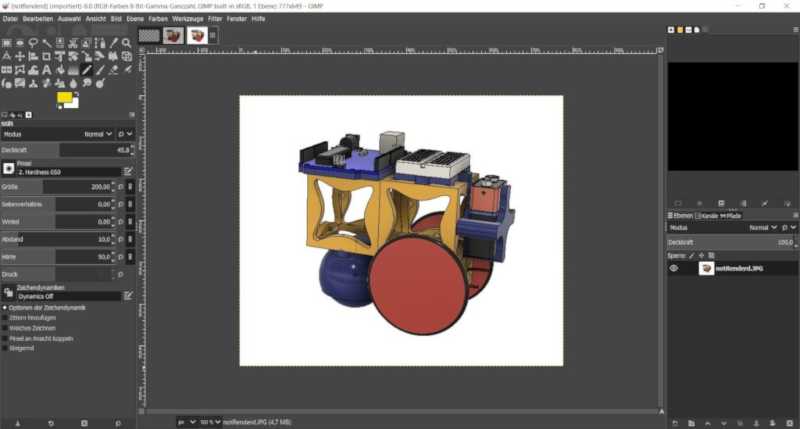The width and height of the screenshot is (800, 429).
Task: Enable Steigernd checkbox
Action: pos(5,348)
